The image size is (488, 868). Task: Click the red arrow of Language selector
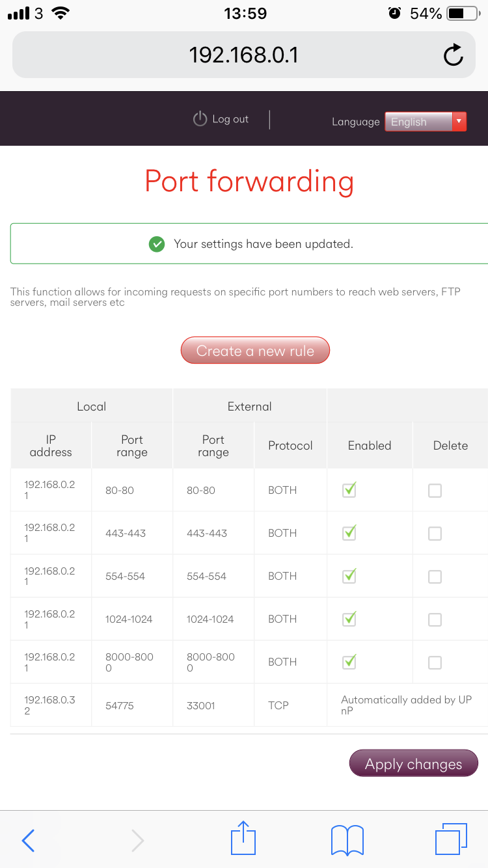point(459,122)
